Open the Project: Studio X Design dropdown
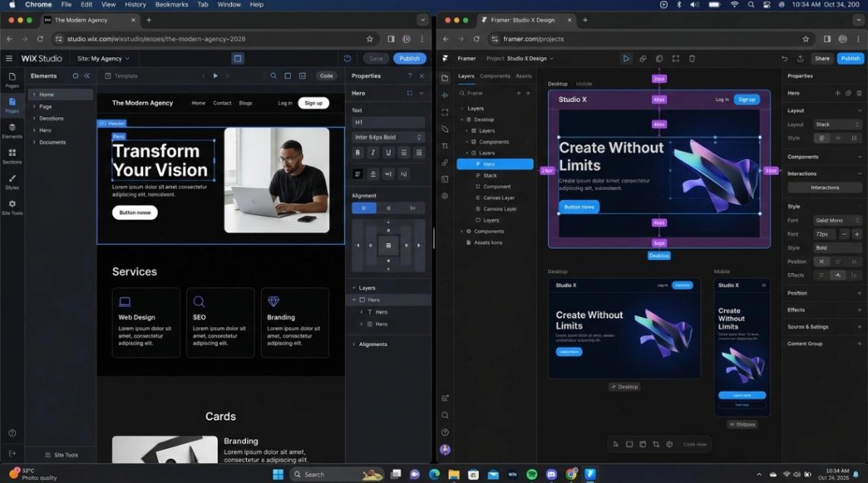868x483 pixels. [520, 58]
